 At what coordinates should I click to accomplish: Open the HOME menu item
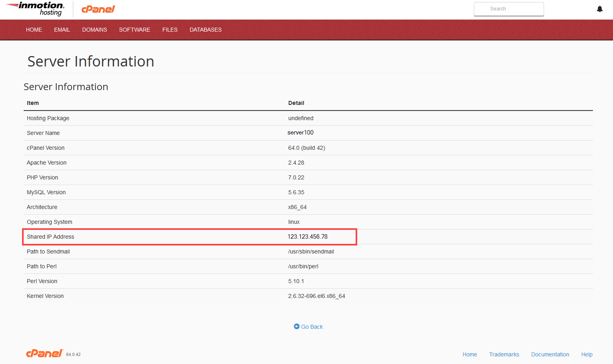coord(34,30)
